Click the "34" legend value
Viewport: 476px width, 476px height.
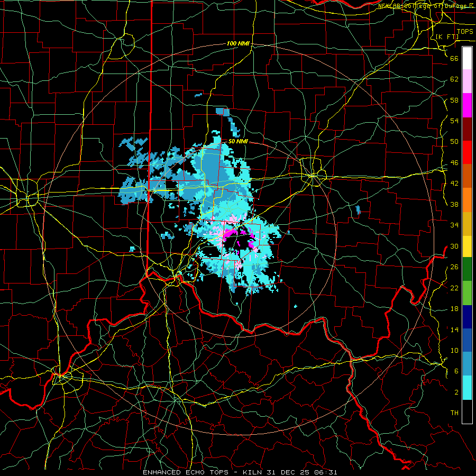[x=454, y=225]
